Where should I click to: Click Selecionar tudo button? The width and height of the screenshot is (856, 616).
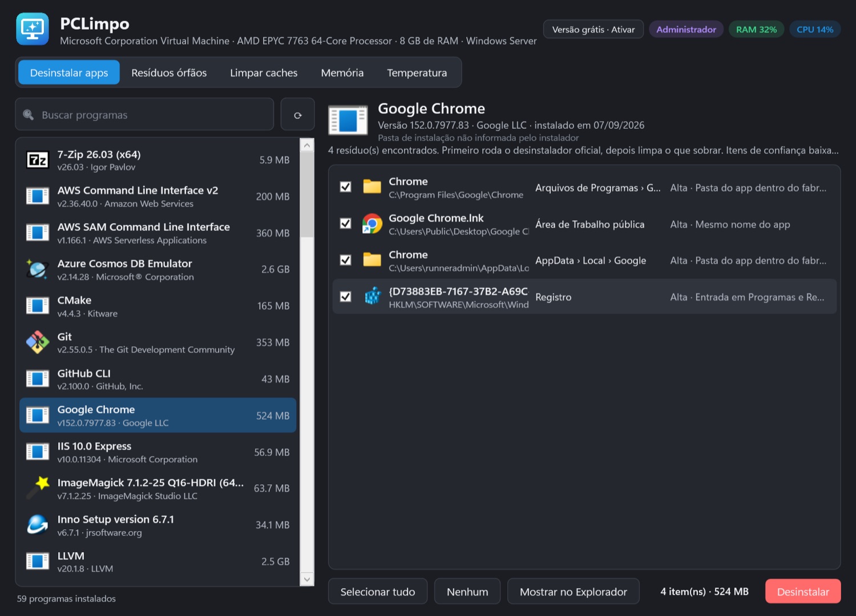[378, 591]
